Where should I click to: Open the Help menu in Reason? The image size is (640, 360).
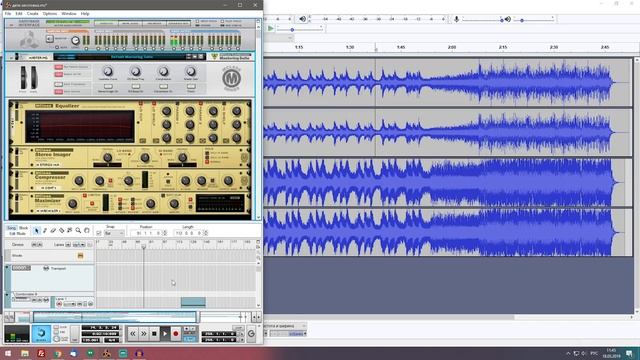coord(85,13)
